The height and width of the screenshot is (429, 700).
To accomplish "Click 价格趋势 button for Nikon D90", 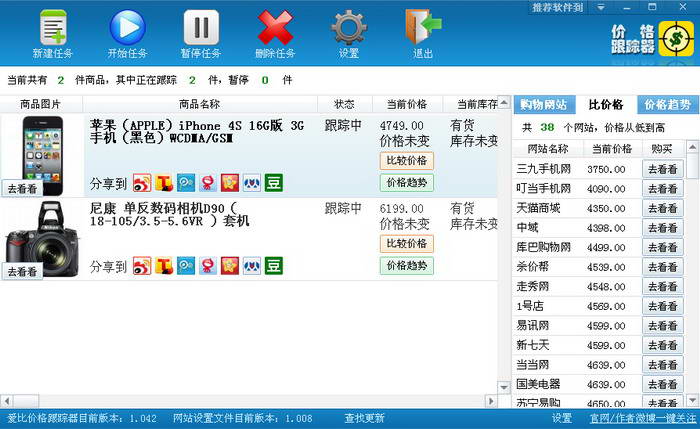I will pyautogui.click(x=407, y=266).
